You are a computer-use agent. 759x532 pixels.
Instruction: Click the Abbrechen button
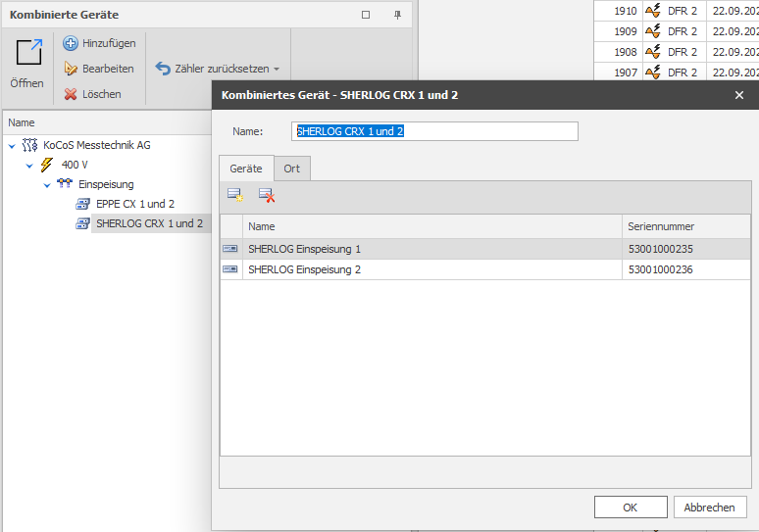[710, 508]
